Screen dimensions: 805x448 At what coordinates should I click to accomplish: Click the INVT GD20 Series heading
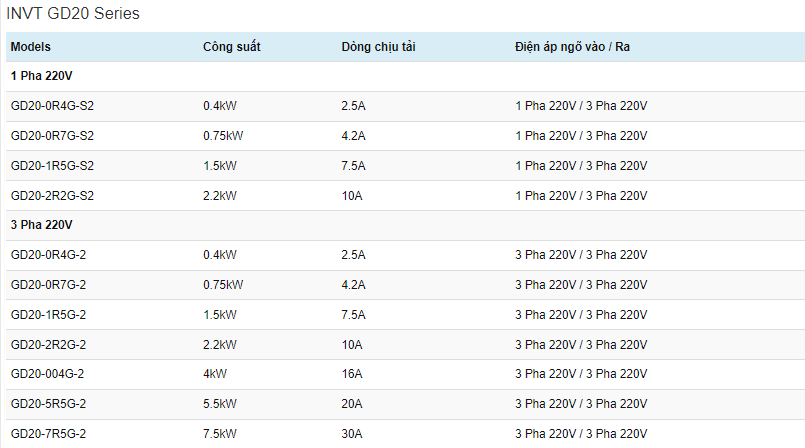[73, 13]
